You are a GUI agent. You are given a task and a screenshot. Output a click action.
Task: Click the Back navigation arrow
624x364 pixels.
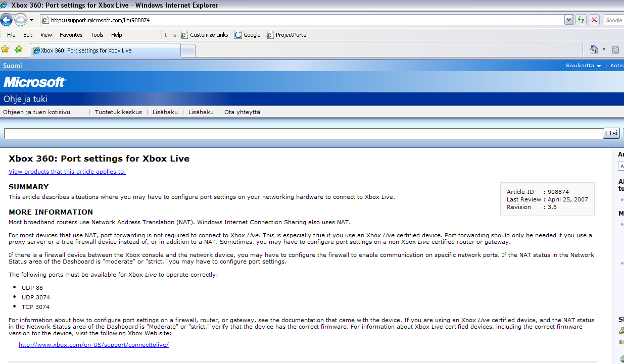(7, 20)
